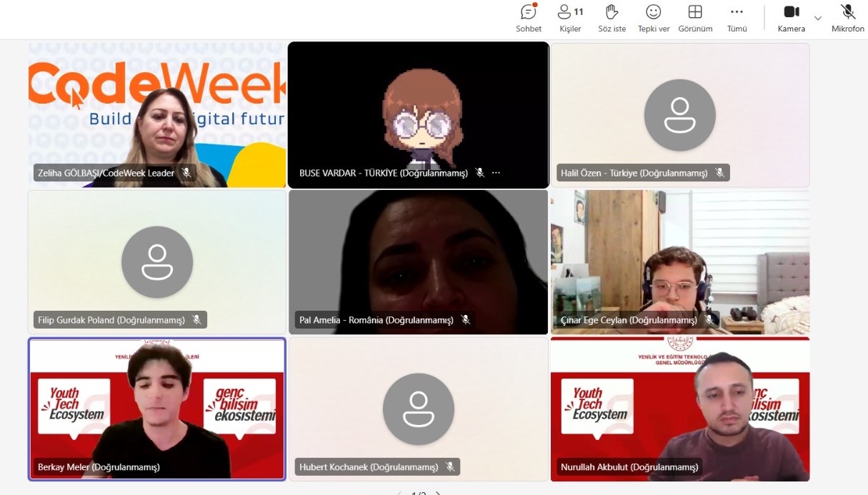Screen dimensions: 868x495
Task: Open the Sohbet chat panel
Action: [529, 19]
